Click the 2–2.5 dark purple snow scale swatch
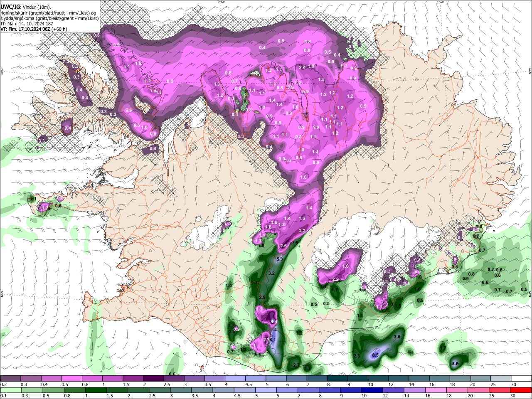 [153, 379]
